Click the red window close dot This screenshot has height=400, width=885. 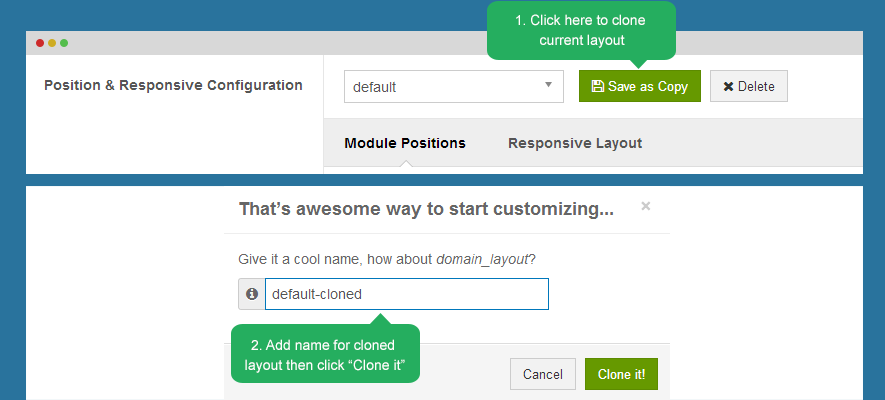tap(40, 43)
